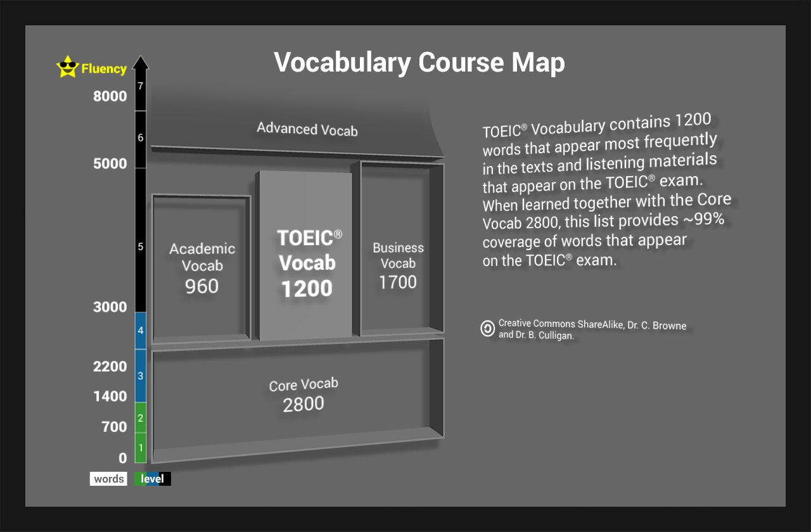Screen dimensions: 811x532
Task: Click the colored 'level' legend tag
Action: (153, 479)
